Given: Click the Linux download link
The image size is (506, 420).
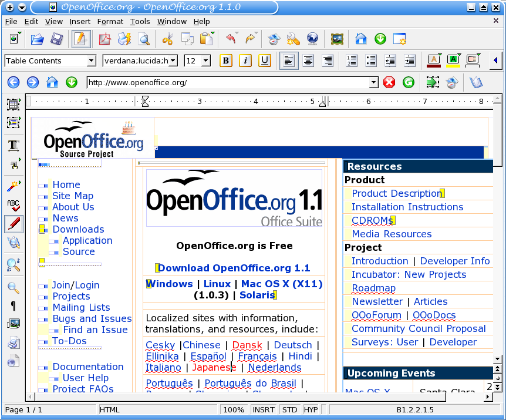Looking at the screenshot, I should click(217, 284).
